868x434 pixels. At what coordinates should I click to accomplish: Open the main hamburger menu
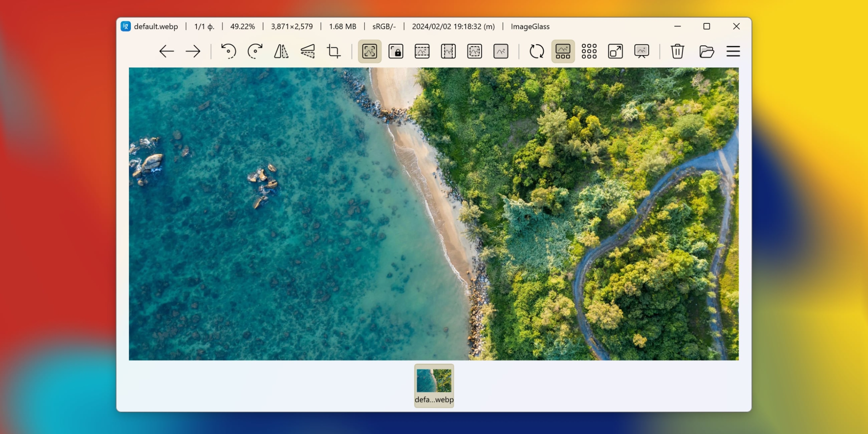pyautogui.click(x=733, y=52)
